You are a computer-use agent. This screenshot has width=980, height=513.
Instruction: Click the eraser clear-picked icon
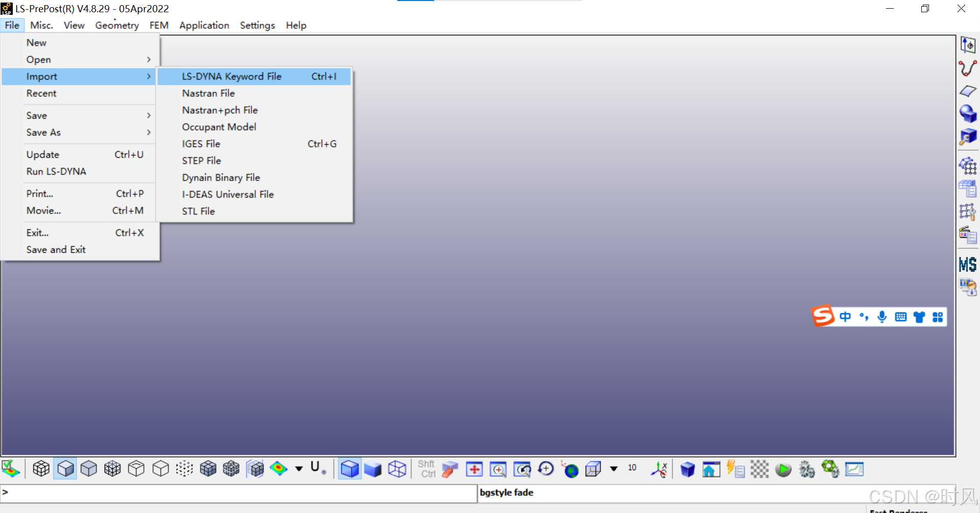tap(450, 469)
